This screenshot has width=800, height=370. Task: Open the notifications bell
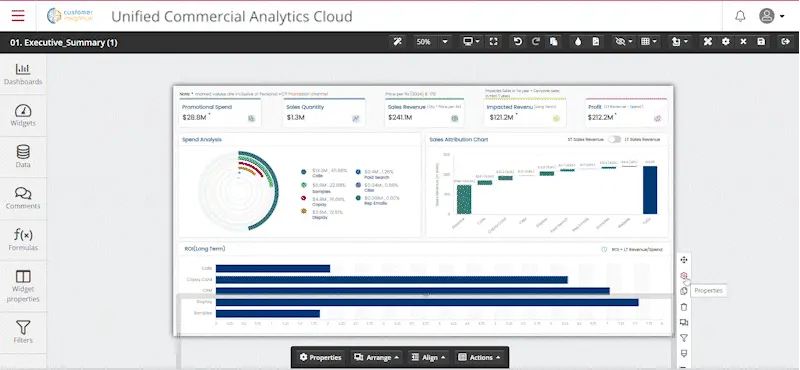pyautogui.click(x=740, y=16)
